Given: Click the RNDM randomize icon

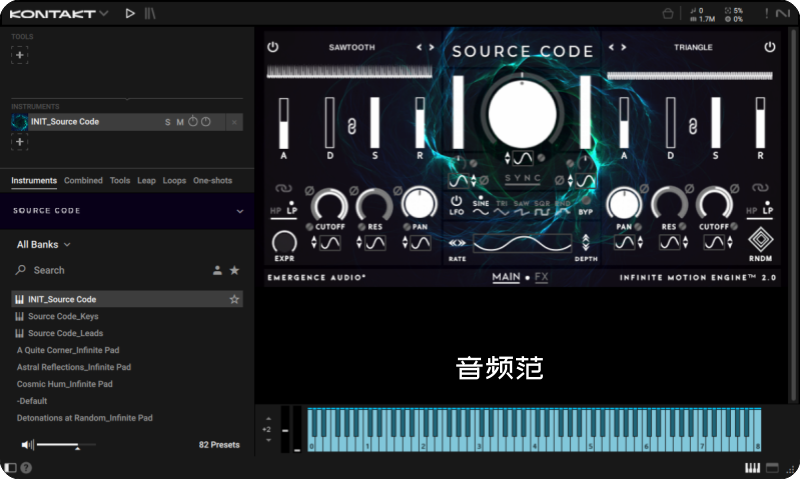Looking at the screenshot, I should (x=762, y=242).
